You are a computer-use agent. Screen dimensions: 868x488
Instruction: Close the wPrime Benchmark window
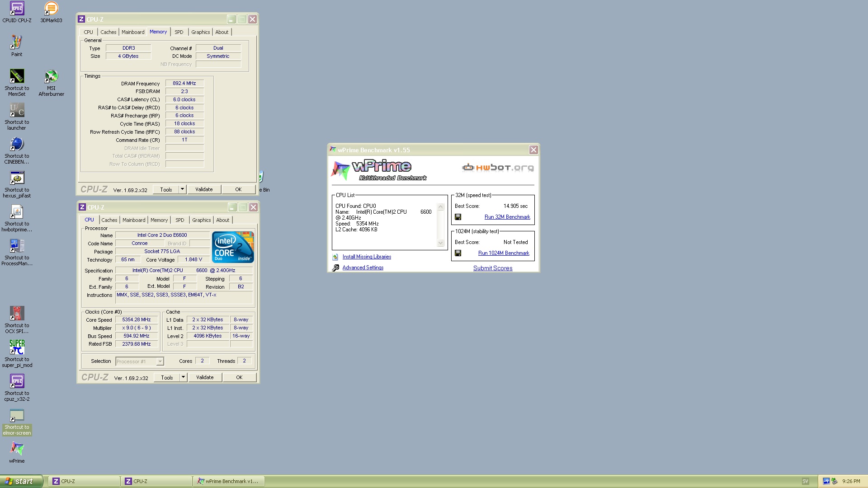click(x=533, y=150)
